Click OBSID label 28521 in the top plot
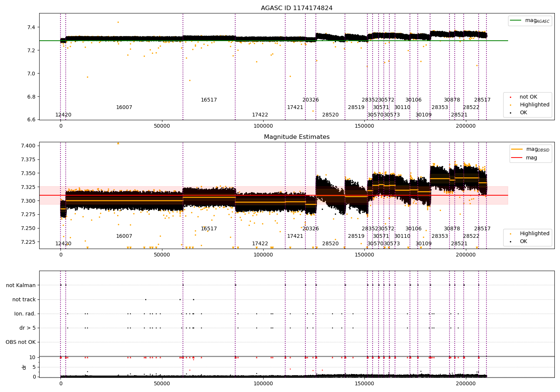This screenshot has height=392, width=560. [x=459, y=115]
